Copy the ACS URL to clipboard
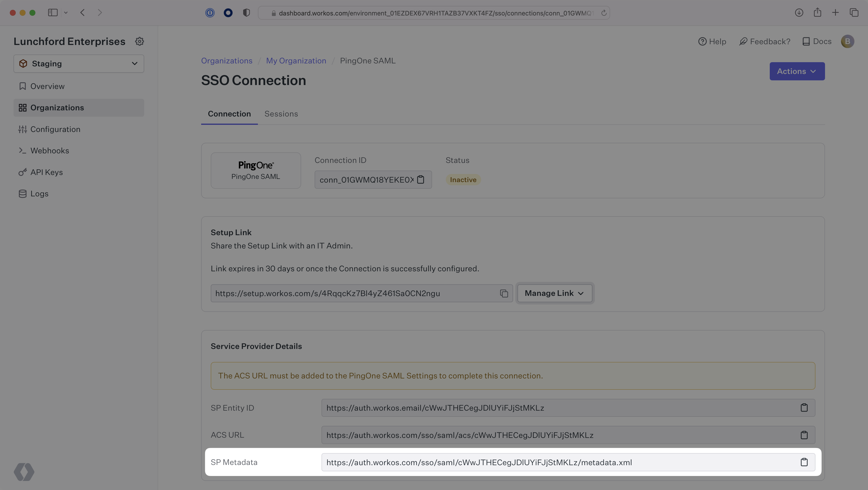This screenshot has height=490, width=868. click(804, 434)
